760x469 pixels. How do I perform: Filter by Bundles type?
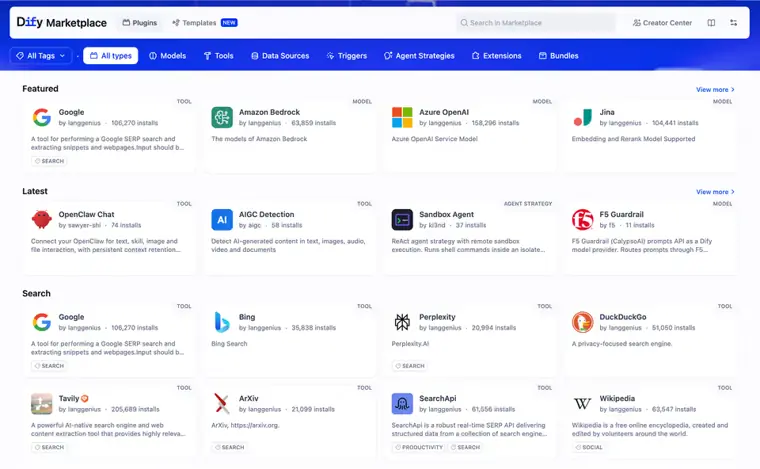coord(559,56)
